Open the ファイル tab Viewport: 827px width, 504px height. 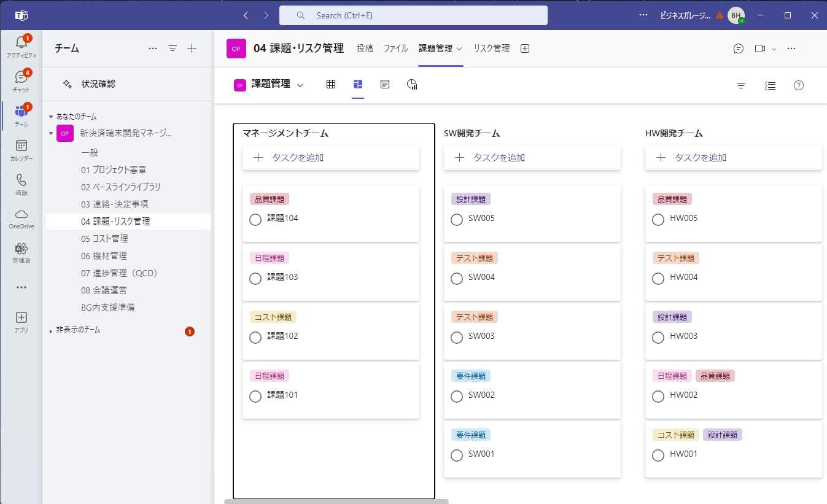396,48
